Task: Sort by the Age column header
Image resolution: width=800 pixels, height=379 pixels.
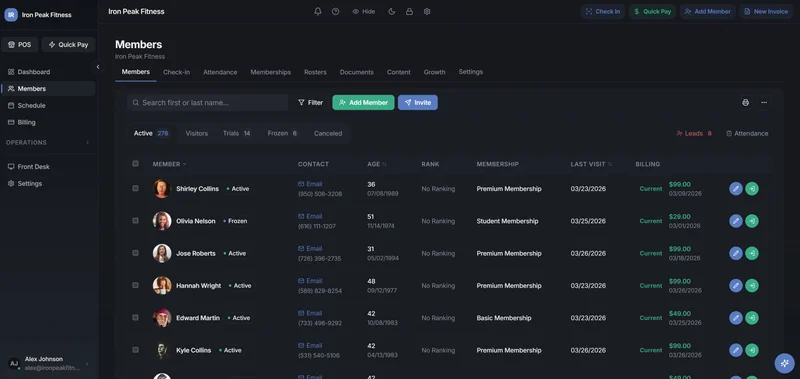Action: pyautogui.click(x=377, y=164)
